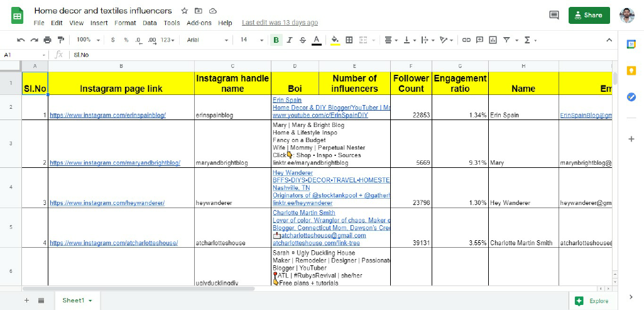Click the Merge cells icon
Screen dimensions: 644x310
pos(363,40)
